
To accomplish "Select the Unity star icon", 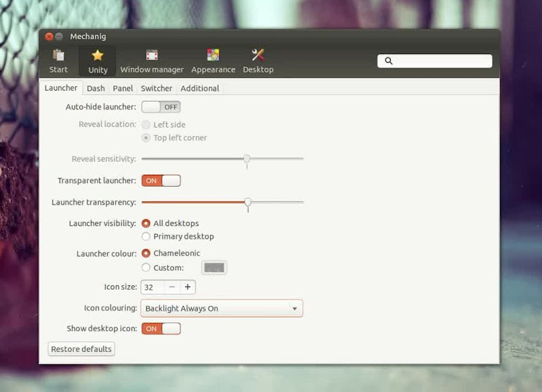I will 98,56.
